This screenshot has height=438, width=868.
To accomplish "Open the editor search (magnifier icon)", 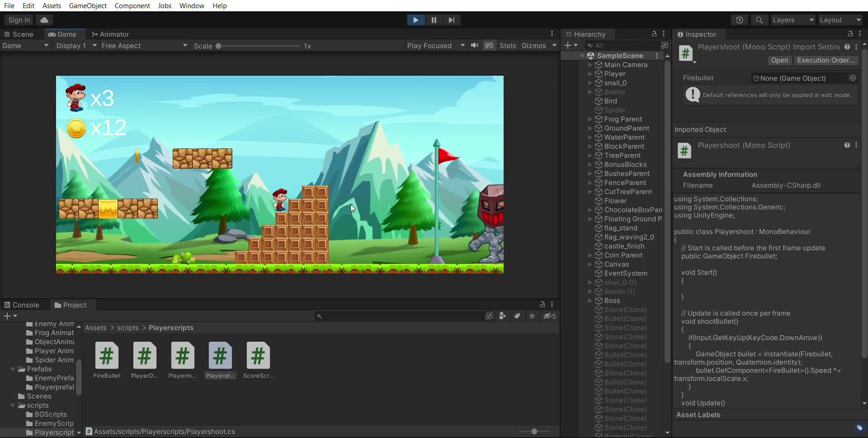I will point(759,20).
